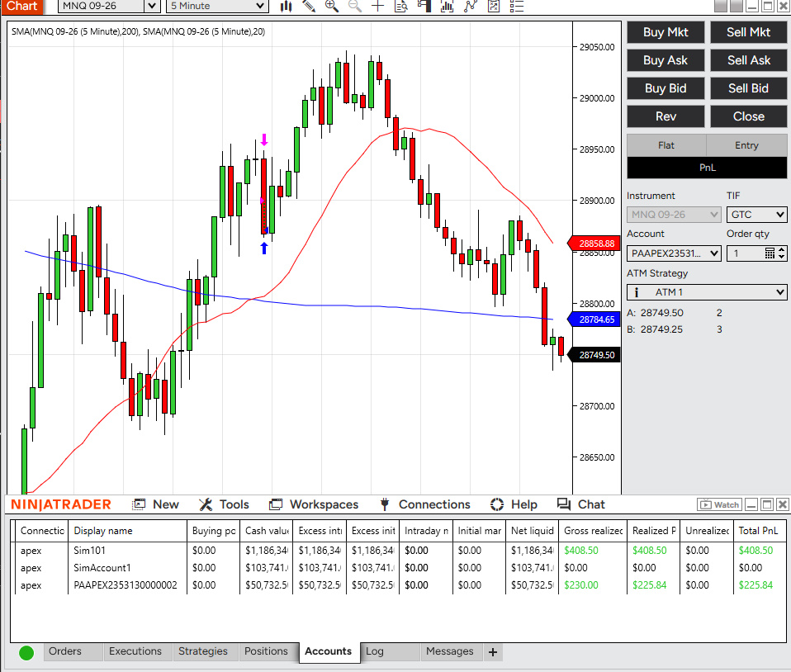Click the blue buy execution arrow on chart
Screen dimensions: 791x672
264,248
